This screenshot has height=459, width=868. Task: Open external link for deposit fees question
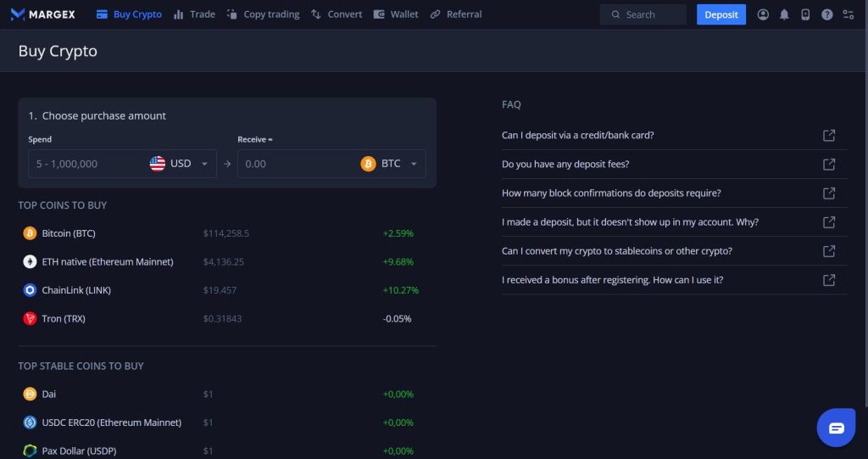point(829,164)
